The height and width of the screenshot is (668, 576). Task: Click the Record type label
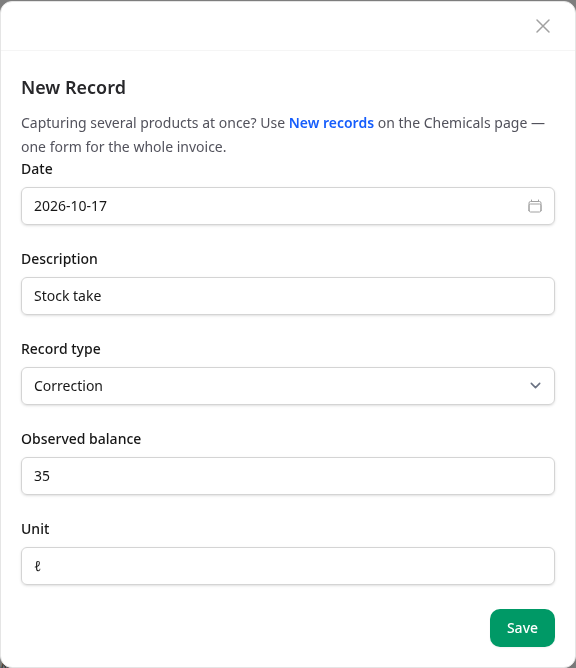click(x=61, y=349)
